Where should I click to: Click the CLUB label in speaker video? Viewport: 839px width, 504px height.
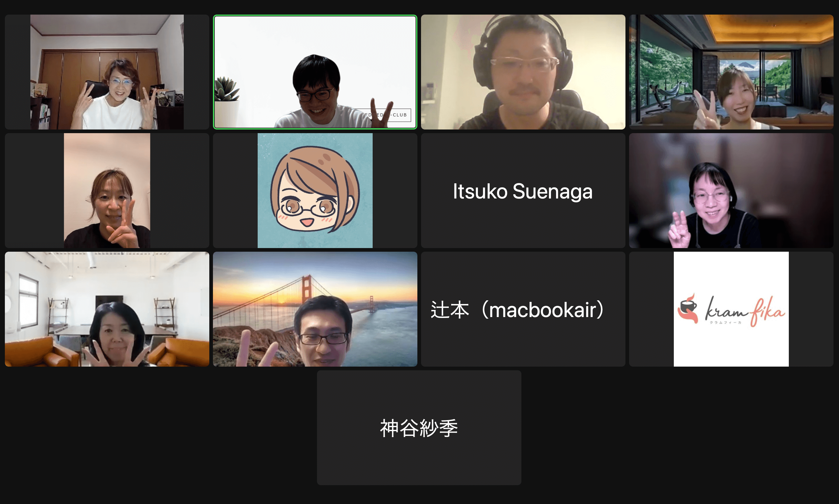[x=400, y=115]
